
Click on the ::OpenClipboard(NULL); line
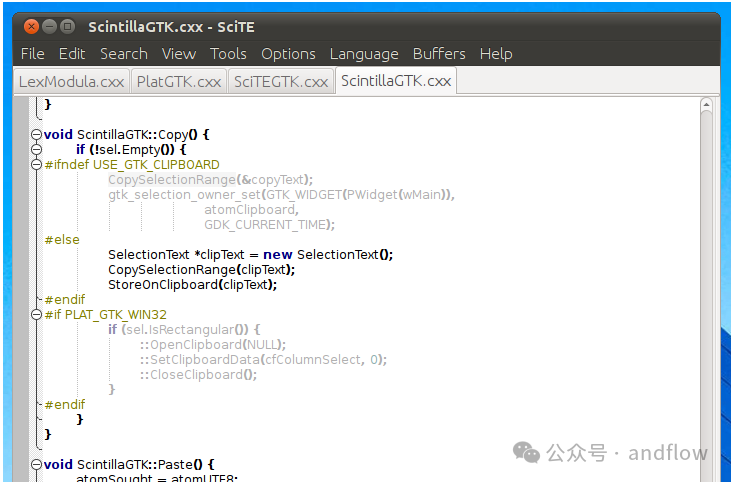[213, 345]
